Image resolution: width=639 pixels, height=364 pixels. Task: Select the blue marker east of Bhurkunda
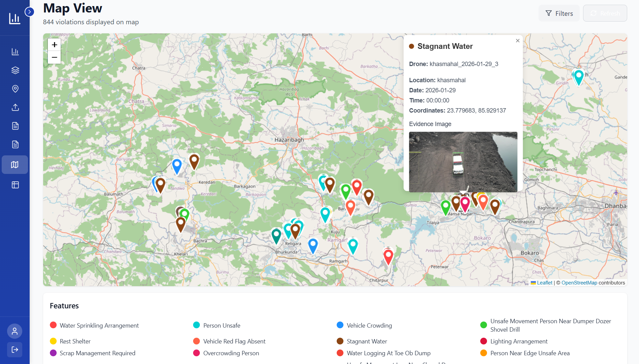tap(313, 246)
